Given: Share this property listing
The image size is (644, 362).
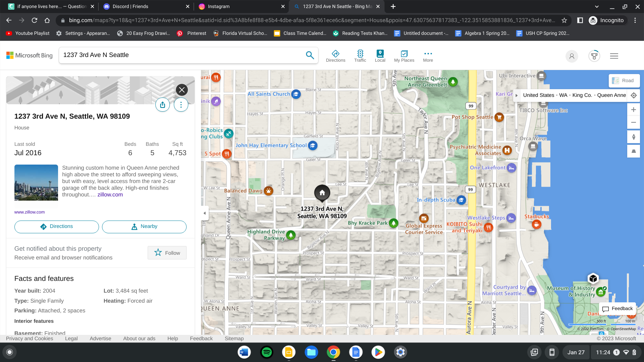Looking at the screenshot, I should (162, 105).
